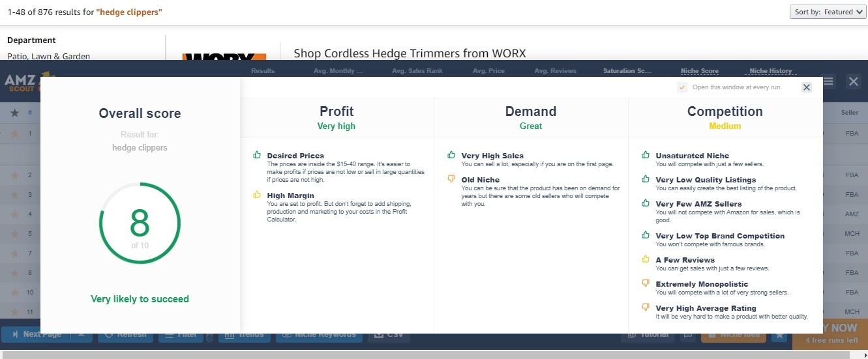Click the thumbs-up icon beside Desired Prices
The image size is (868, 359).
click(257, 155)
